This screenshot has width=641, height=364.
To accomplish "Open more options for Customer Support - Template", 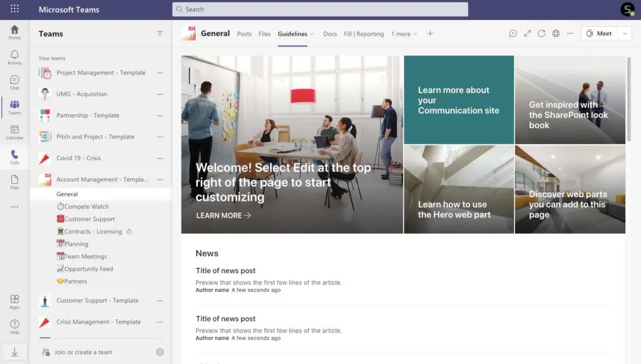I will (160, 301).
